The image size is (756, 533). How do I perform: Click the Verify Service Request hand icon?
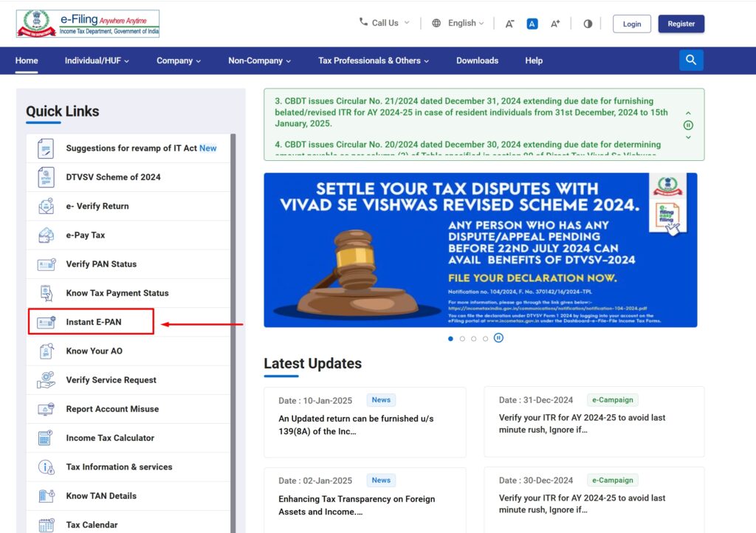point(45,379)
